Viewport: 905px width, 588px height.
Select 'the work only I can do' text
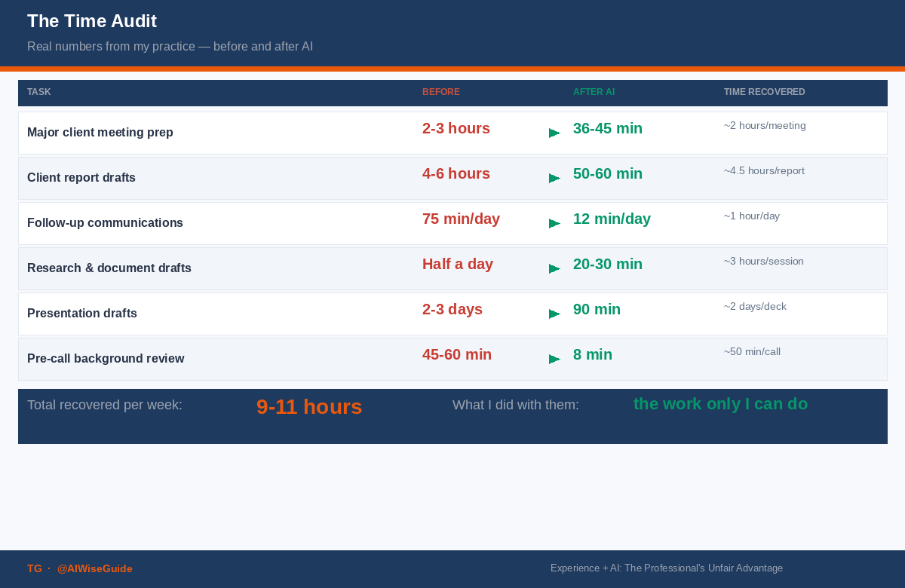coord(720,404)
